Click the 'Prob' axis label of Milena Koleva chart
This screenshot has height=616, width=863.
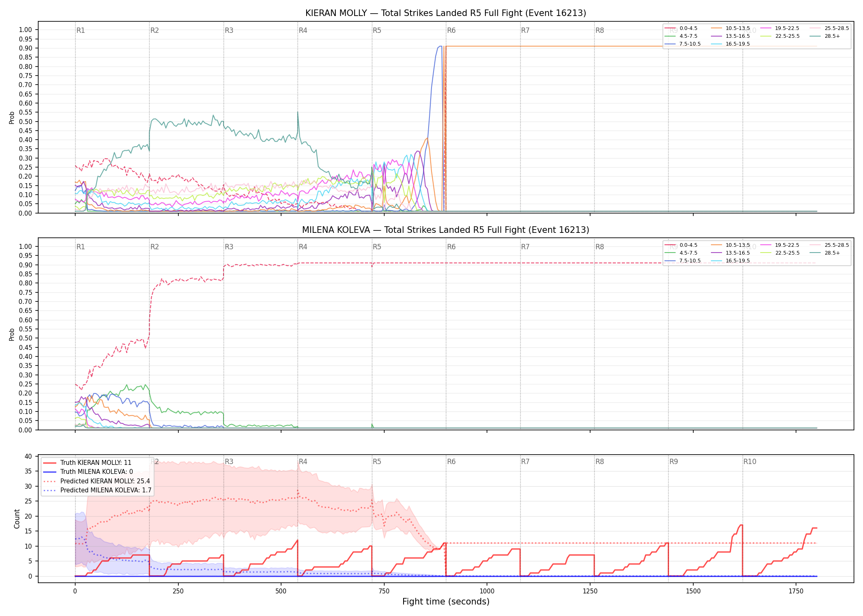pyautogui.click(x=12, y=334)
